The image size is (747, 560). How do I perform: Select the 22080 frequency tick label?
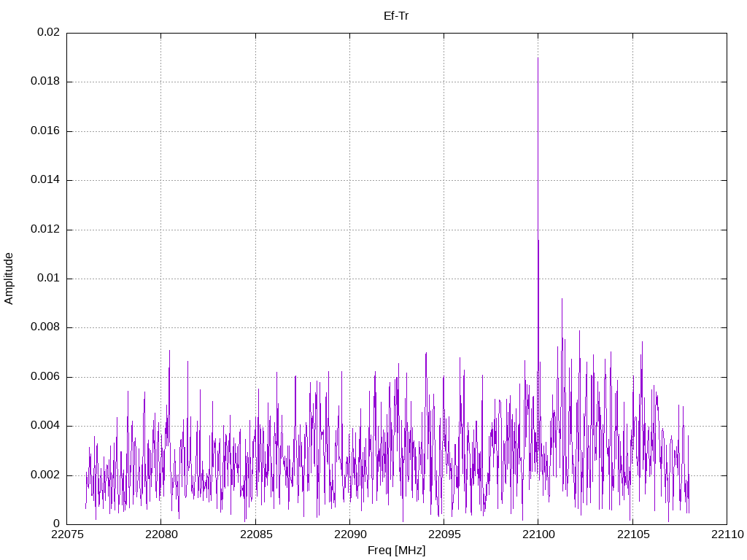pos(161,535)
